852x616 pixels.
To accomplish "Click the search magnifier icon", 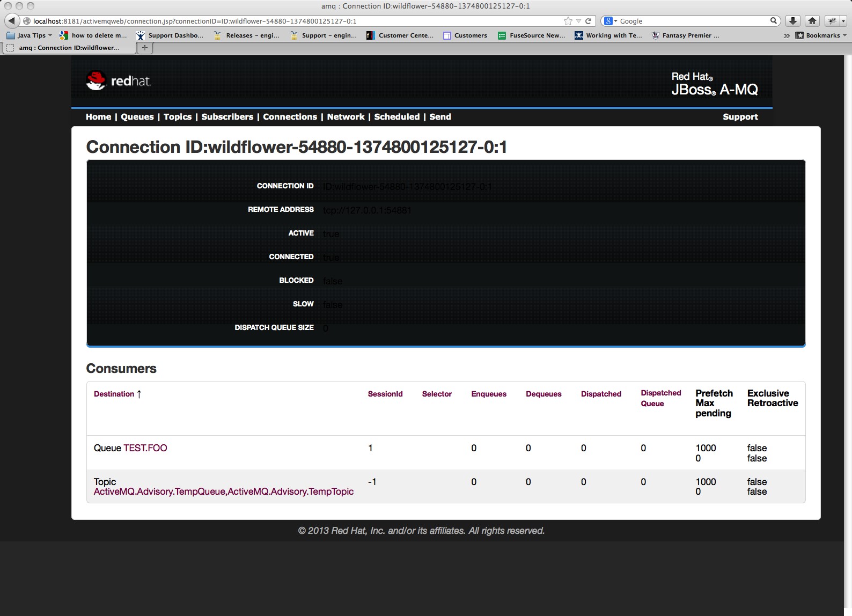I will point(774,21).
